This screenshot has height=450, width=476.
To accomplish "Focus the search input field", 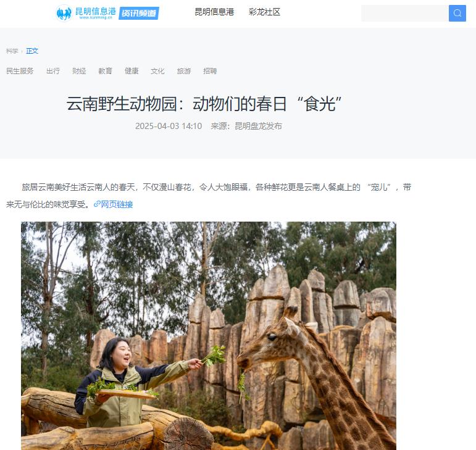I will (405, 13).
